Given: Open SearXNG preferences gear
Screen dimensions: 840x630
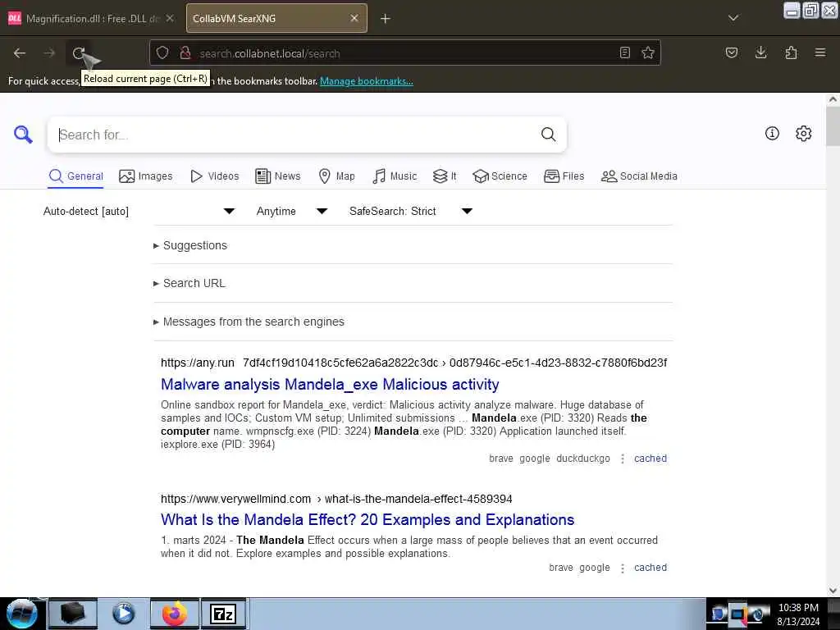Looking at the screenshot, I should pos(804,134).
